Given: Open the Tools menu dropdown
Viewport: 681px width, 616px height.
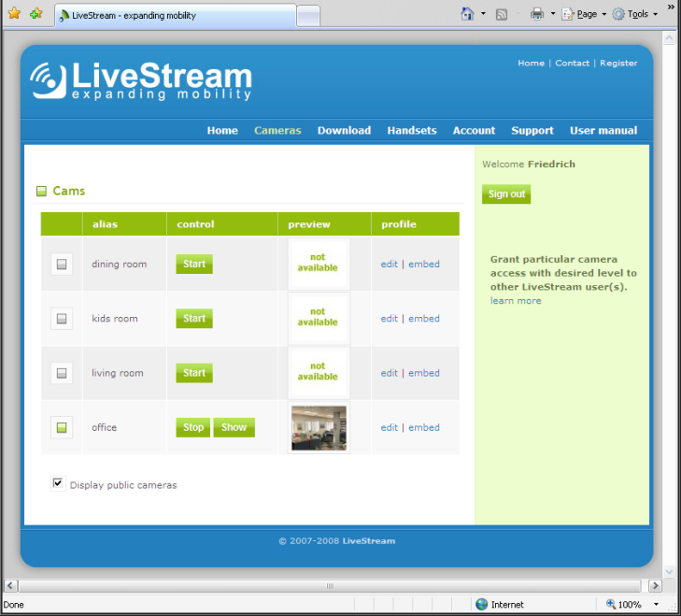Looking at the screenshot, I should 635,14.
